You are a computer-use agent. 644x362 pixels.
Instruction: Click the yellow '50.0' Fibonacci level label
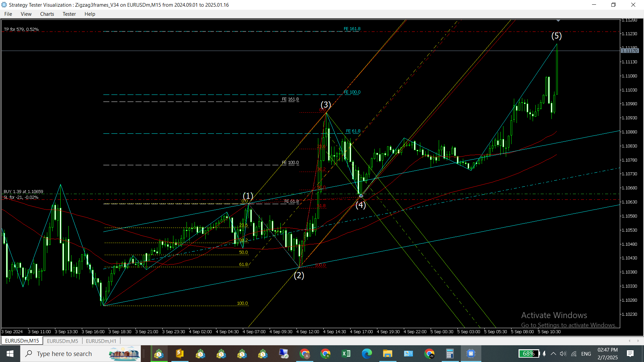243,252
